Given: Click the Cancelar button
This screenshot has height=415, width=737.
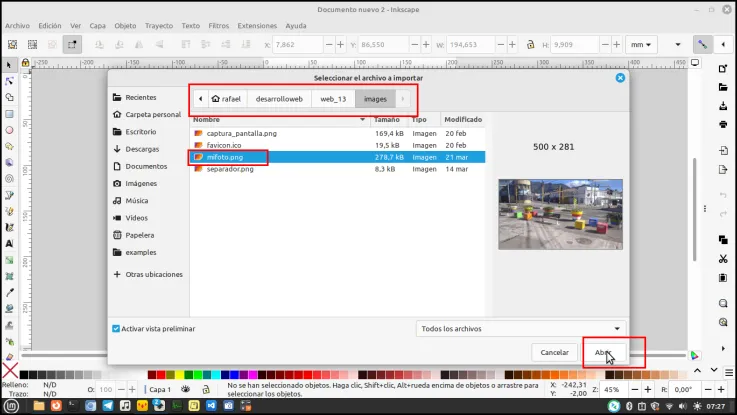Looking at the screenshot, I should click(555, 352).
